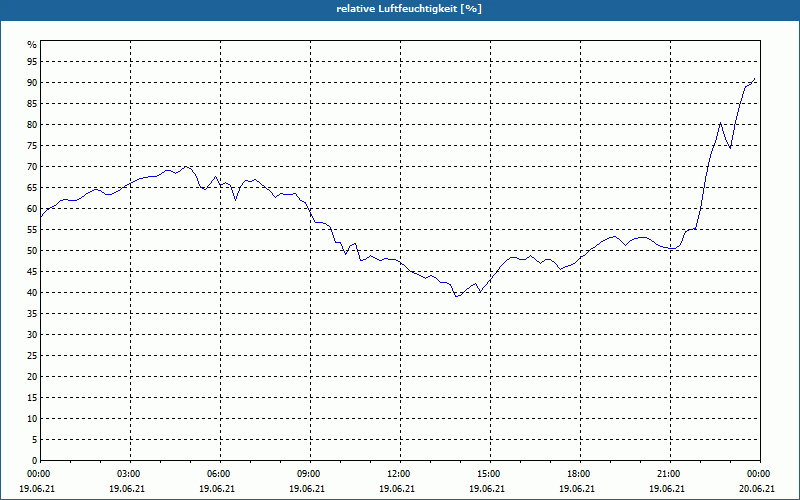Select the "06:00" time axis label
800x500 pixels.
pyautogui.click(x=220, y=474)
